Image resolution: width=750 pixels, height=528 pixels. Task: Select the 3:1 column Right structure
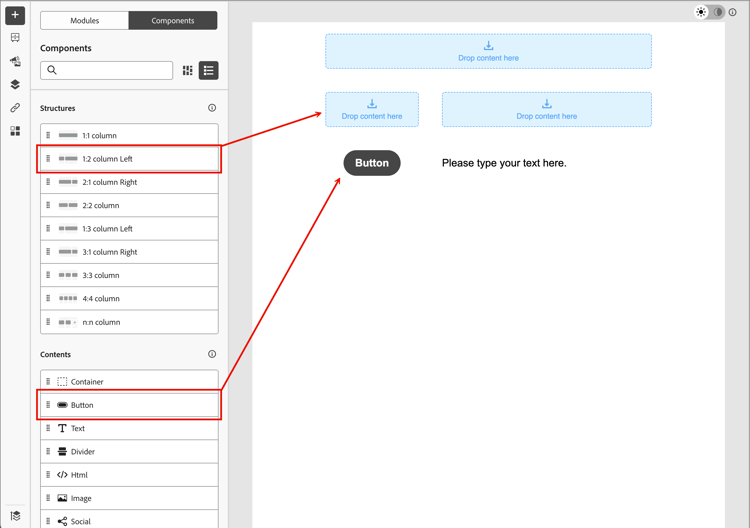pyautogui.click(x=129, y=252)
